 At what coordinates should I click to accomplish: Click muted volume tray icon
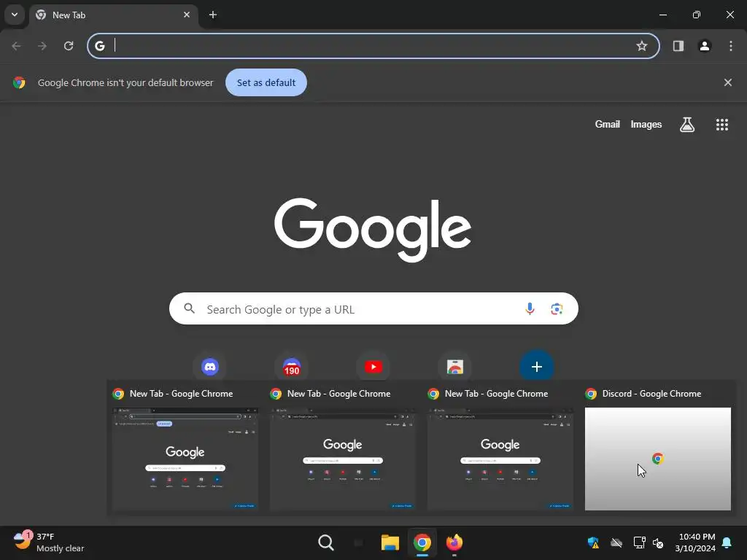658,542
